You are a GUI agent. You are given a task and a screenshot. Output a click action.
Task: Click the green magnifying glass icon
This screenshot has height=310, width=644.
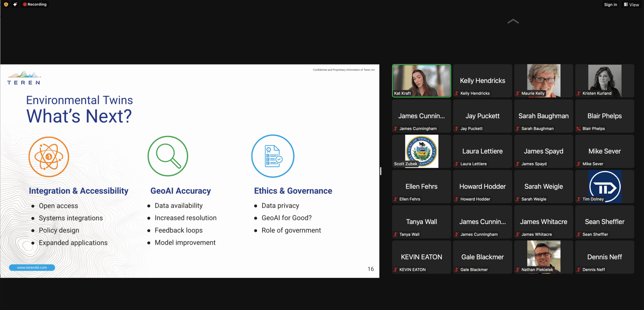tap(168, 156)
